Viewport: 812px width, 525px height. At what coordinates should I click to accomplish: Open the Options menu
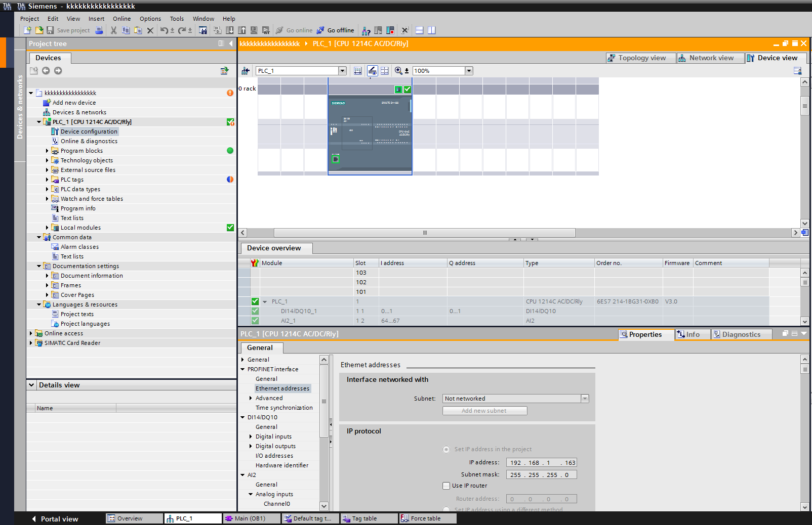150,19
